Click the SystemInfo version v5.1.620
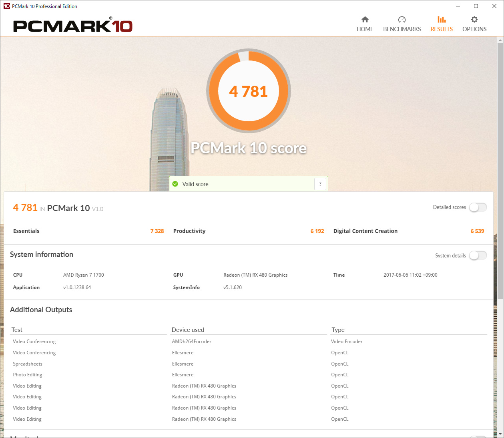The width and height of the screenshot is (504, 438). 233,287
